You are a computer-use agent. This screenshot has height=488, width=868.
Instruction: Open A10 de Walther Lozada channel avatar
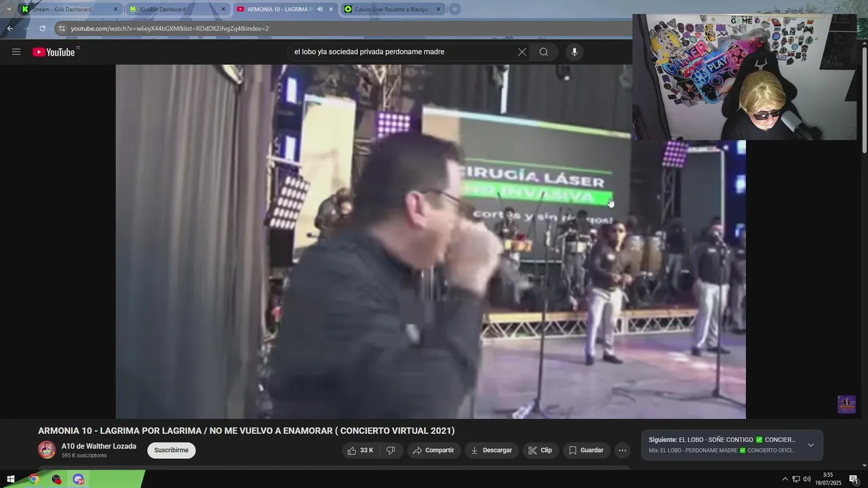click(47, 450)
